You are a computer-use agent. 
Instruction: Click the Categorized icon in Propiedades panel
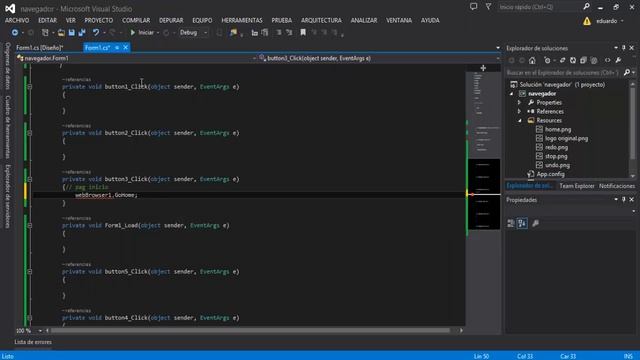click(511, 223)
